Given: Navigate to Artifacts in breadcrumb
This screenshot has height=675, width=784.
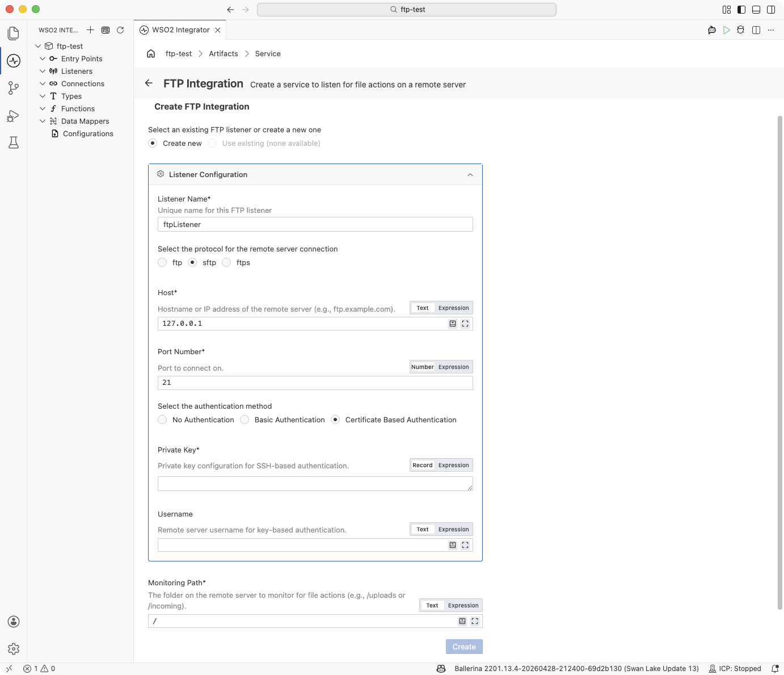Looking at the screenshot, I should click(x=224, y=54).
